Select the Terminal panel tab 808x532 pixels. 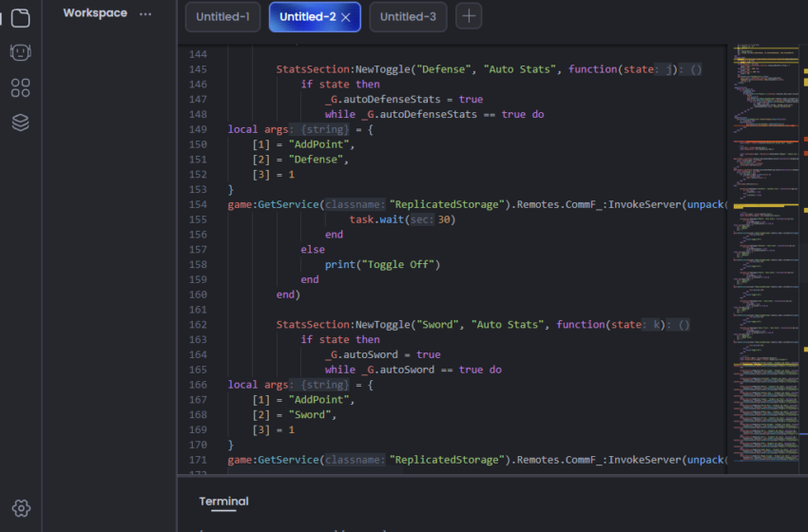click(223, 502)
